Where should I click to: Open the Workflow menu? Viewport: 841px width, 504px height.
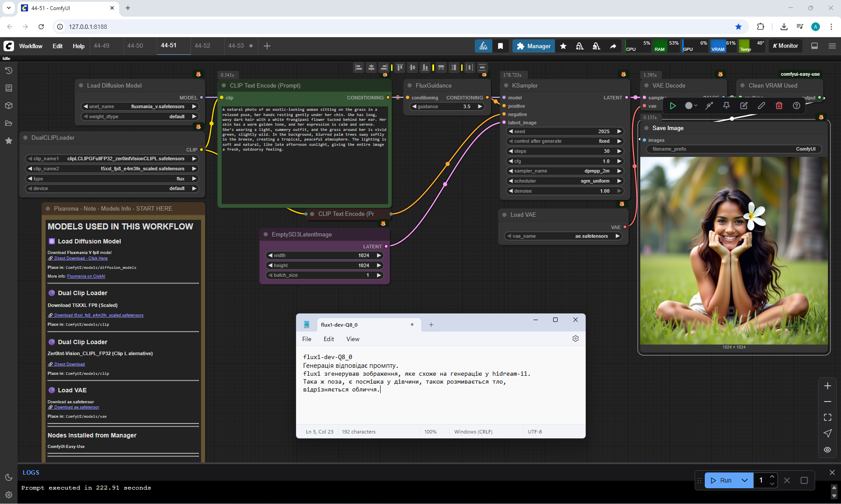click(x=31, y=46)
